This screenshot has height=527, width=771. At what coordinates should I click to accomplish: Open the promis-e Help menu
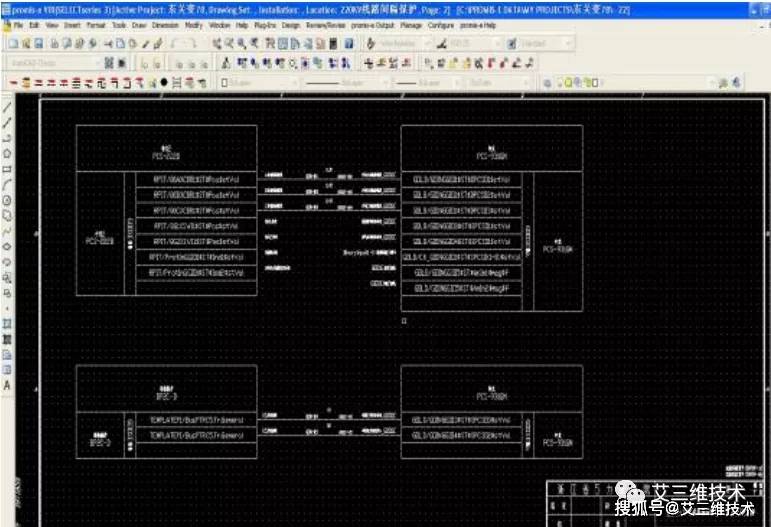point(478,25)
